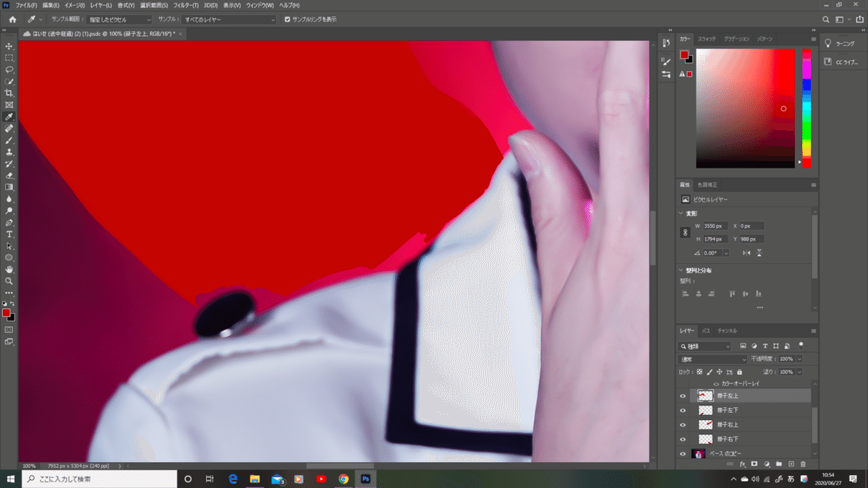This screenshot has width=868, height=488.
Task: Click the link width-height chain icon
Action: click(x=685, y=233)
